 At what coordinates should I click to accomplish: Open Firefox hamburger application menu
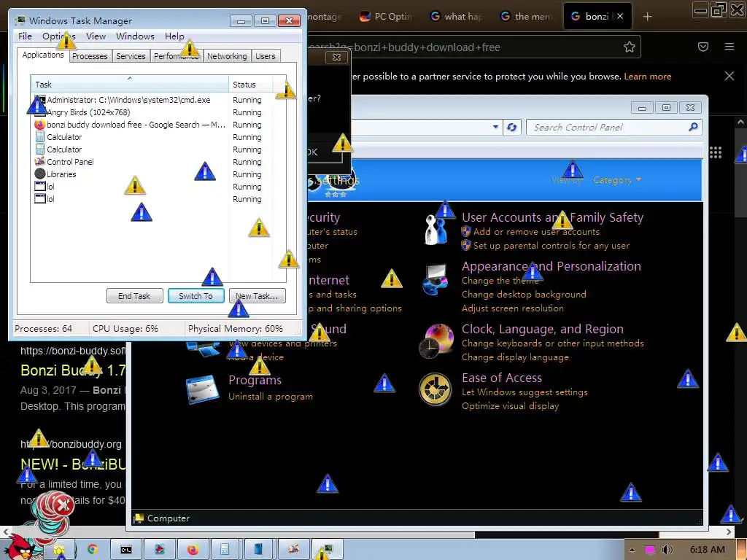click(x=729, y=47)
